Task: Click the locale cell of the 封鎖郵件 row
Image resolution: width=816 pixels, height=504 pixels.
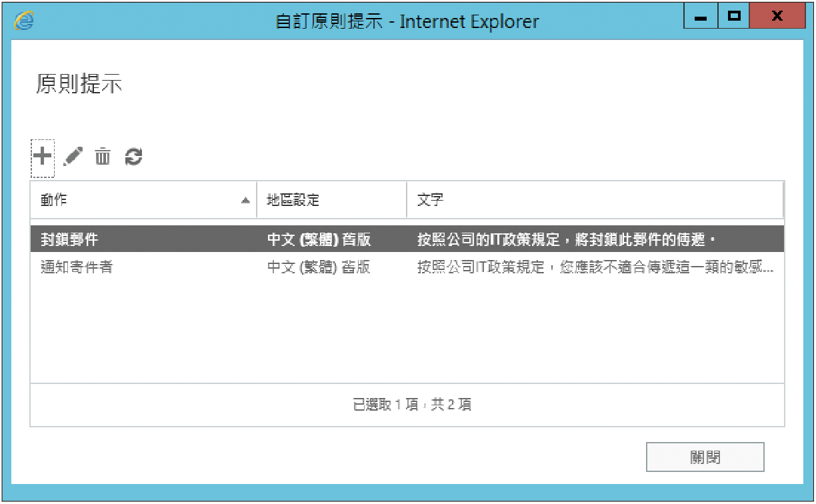Action: (x=319, y=239)
